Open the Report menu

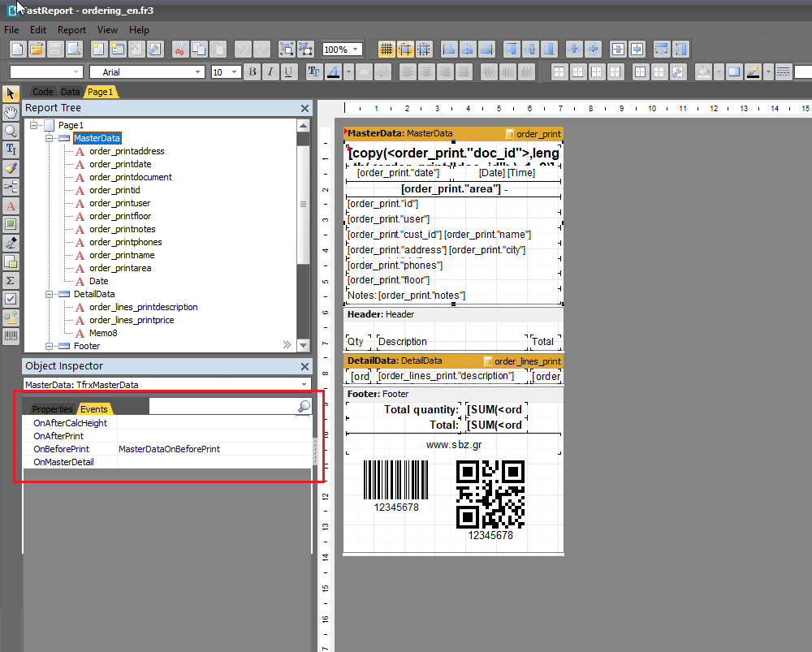point(71,30)
